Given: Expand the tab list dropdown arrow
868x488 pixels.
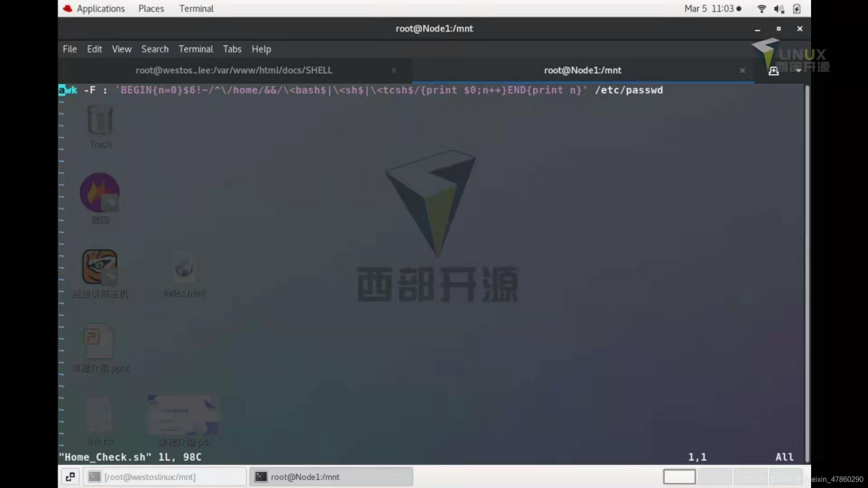Looking at the screenshot, I should coord(799,70).
